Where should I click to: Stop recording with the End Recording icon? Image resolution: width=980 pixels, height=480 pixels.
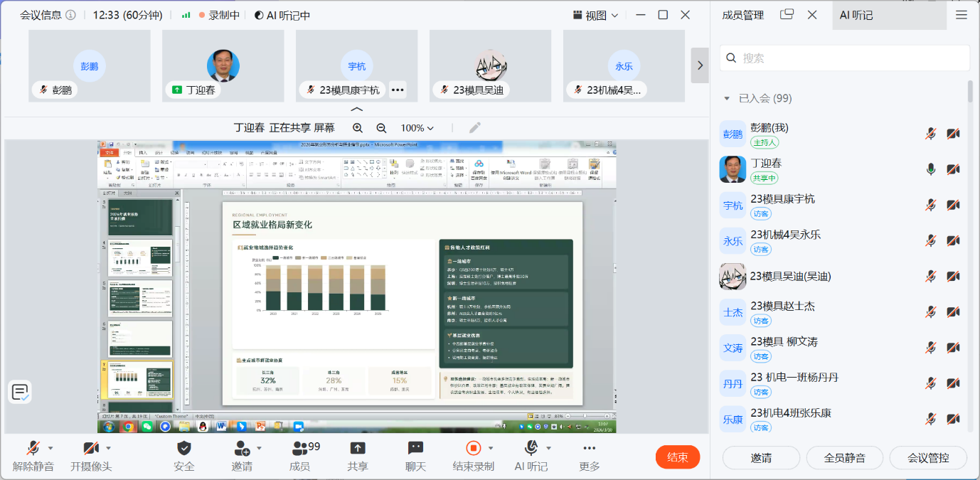(474, 448)
